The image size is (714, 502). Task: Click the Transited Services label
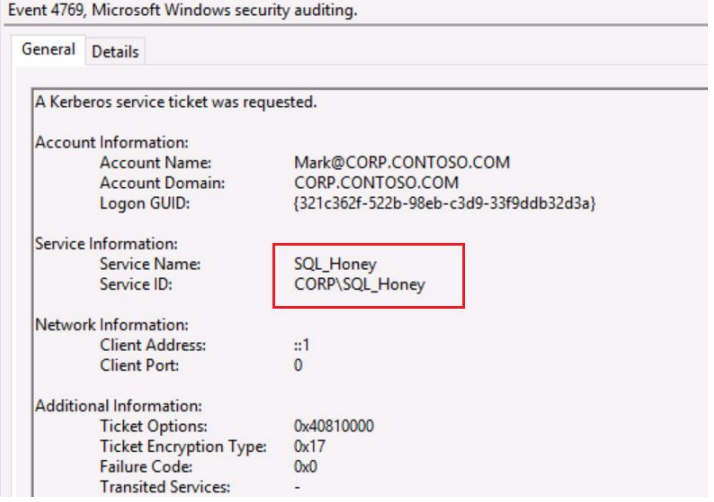tap(165, 487)
